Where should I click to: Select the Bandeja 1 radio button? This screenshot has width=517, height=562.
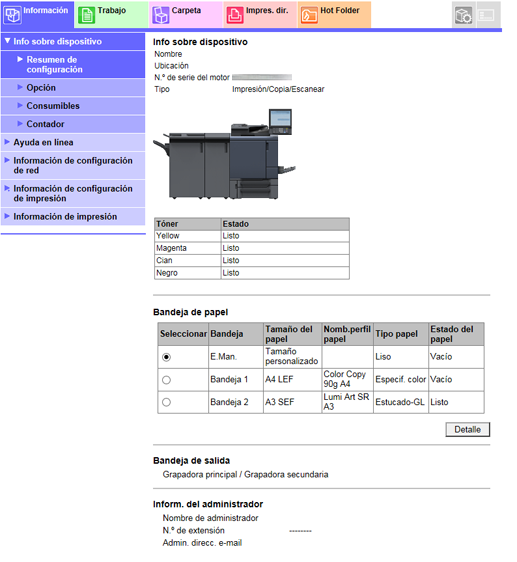coord(166,380)
